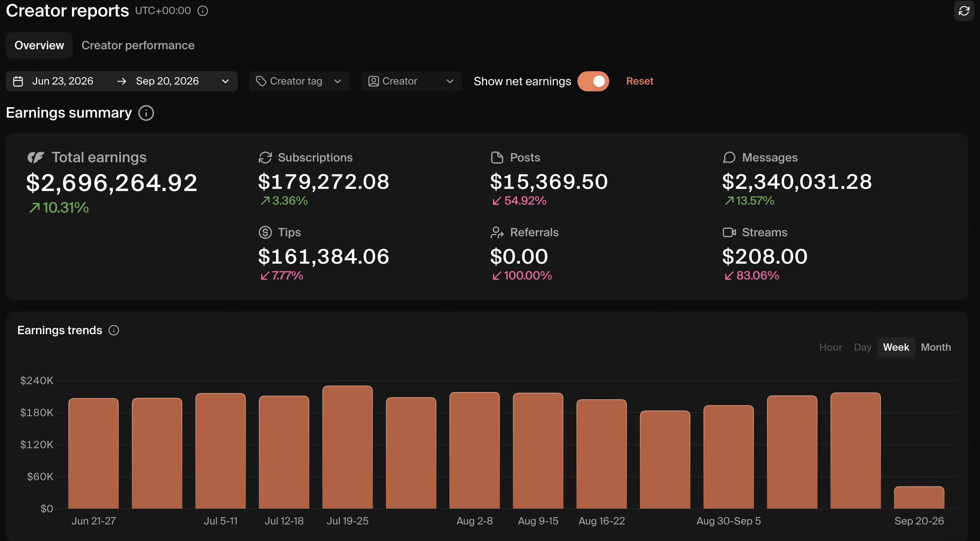Click the Earnings summary info icon
This screenshot has width=980, height=541.
point(146,113)
